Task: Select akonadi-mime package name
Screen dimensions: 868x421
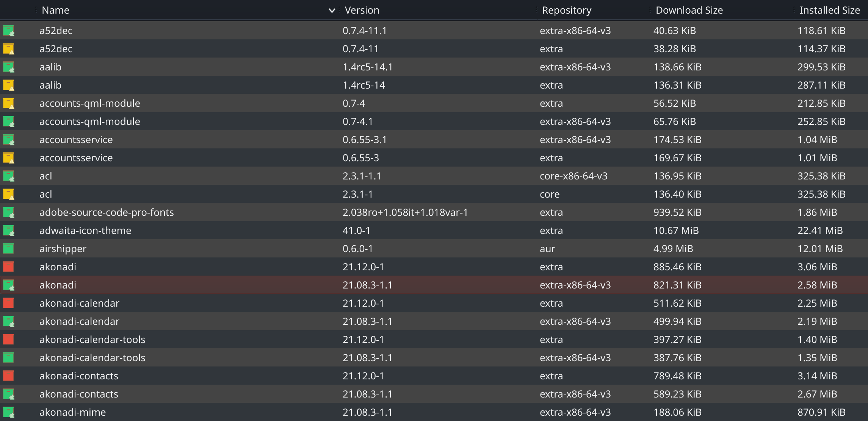Action: pos(73,412)
